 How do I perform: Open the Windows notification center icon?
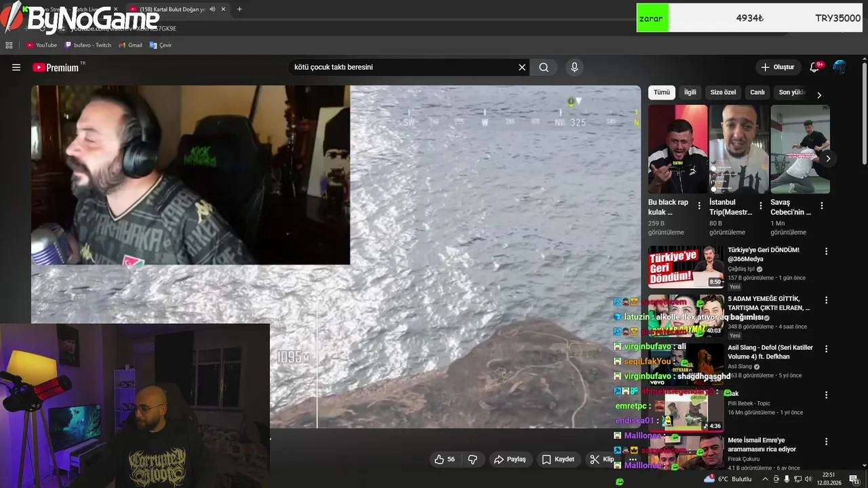854,479
